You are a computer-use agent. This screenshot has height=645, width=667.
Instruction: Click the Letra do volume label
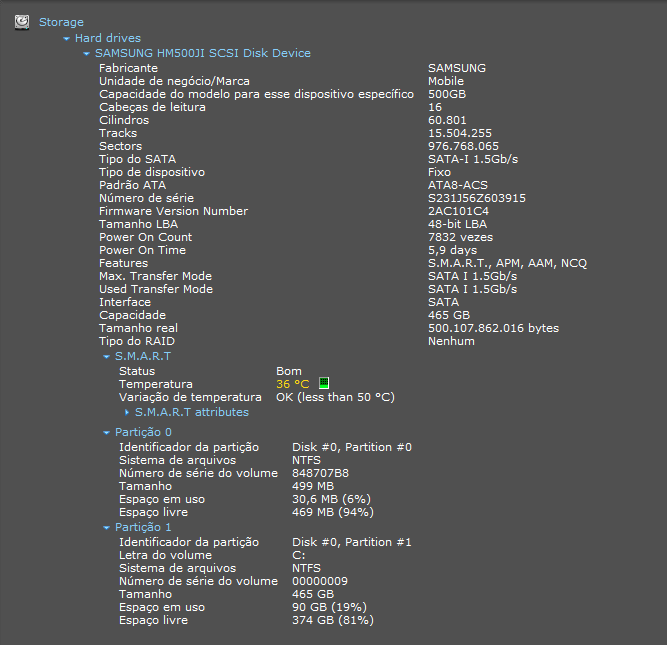pos(165,555)
